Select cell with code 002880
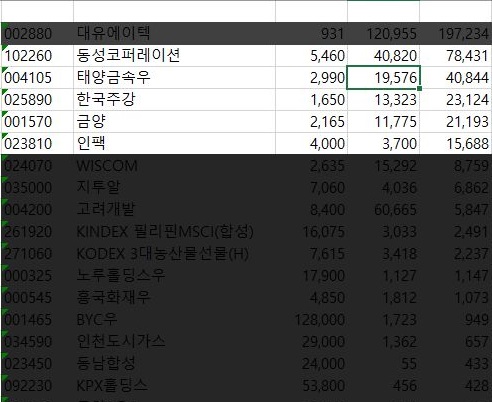Image resolution: width=492 pixels, height=402 pixels. click(37, 34)
